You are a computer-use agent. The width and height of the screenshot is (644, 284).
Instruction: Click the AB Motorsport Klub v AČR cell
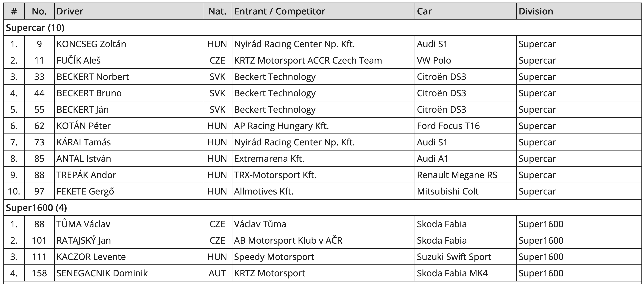click(x=288, y=240)
